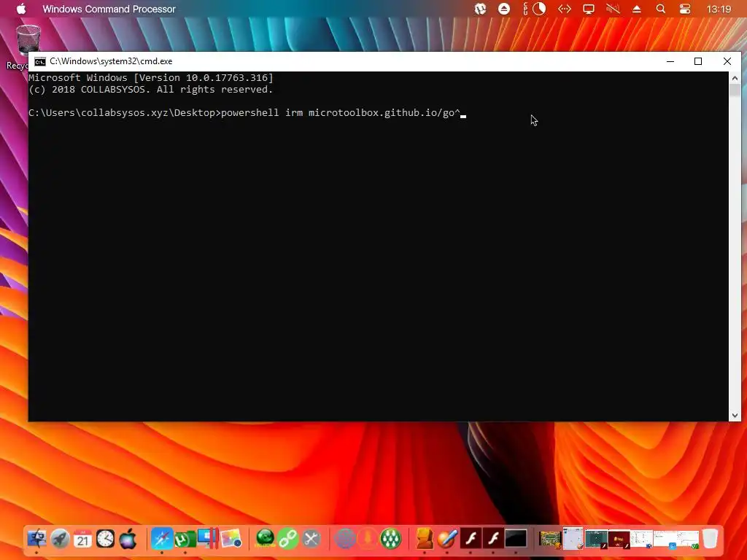The image size is (747, 560).
Task: Restore the white thumbnail with blue badge
Action: pos(665,539)
